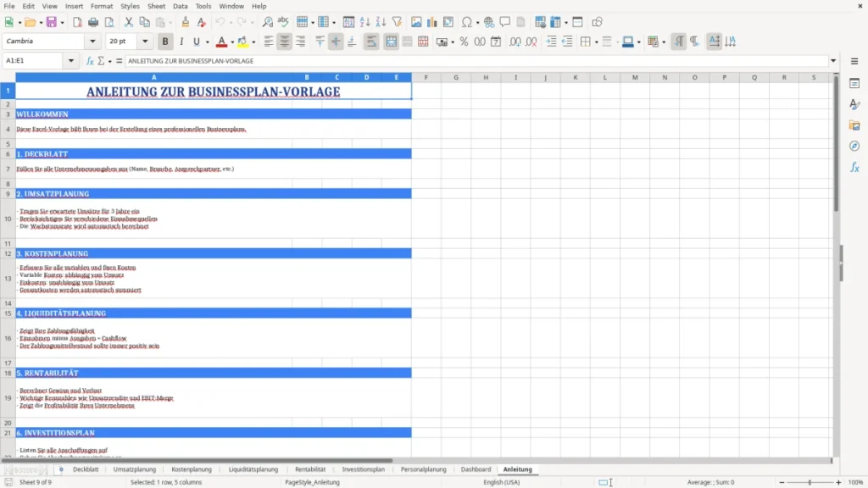Open the Format menu
Screen dimensions: 868x488
coord(102,6)
